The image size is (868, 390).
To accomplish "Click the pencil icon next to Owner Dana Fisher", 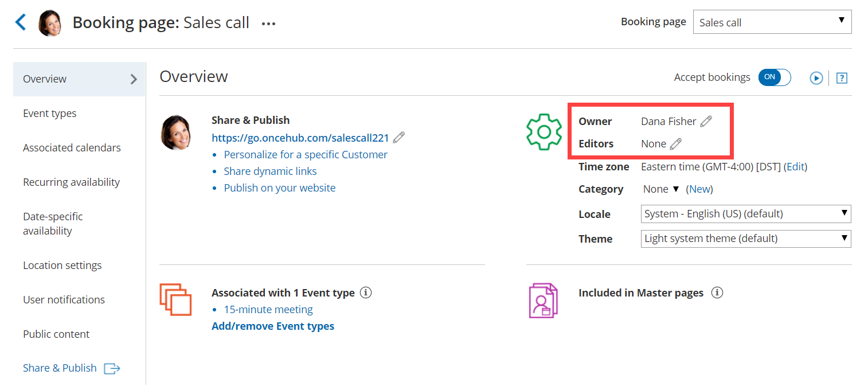I will 706,121.
